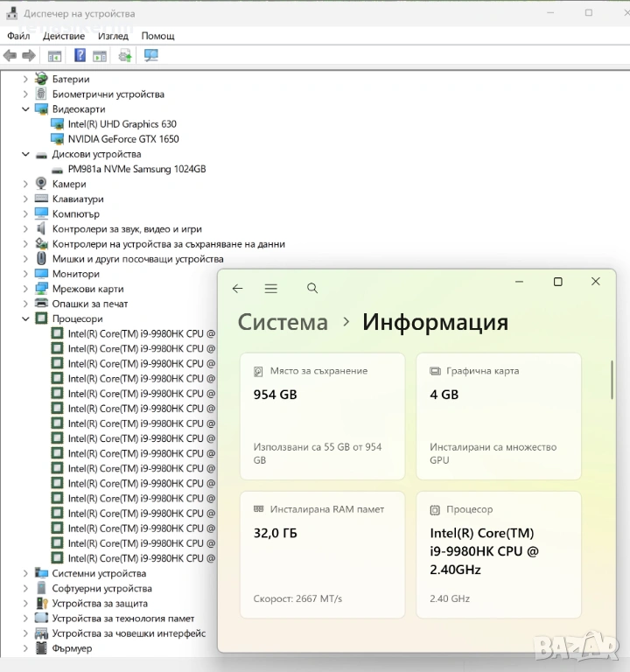Collapse the Видеокарти category
This screenshot has height=672, width=630.
25,109
